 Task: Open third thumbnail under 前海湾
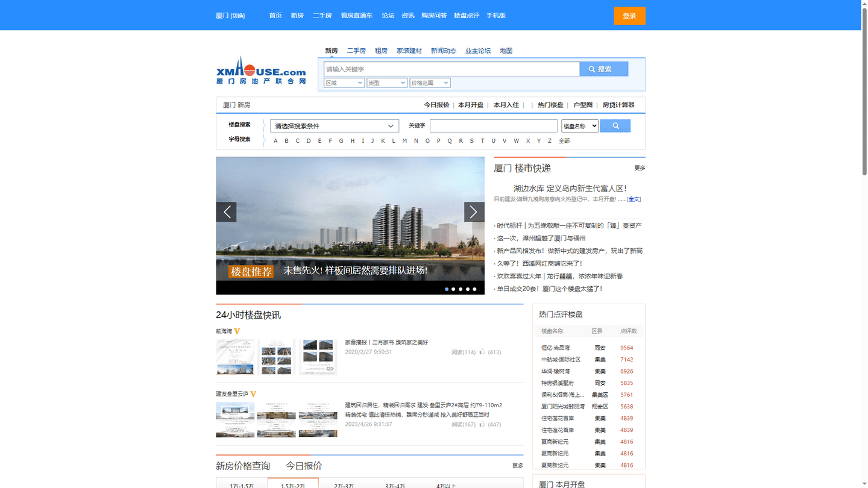coord(318,357)
